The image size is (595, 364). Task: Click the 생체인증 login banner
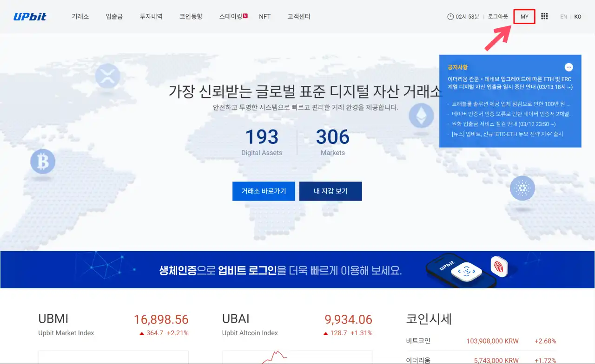297,270
